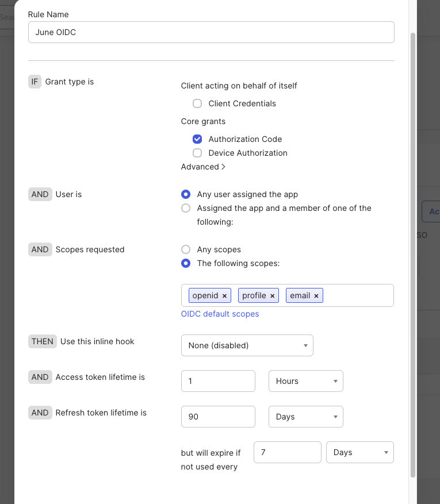Remove the email scope chip
The width and height of the screenshot is (440, 504).
click(x=316, y=295)
